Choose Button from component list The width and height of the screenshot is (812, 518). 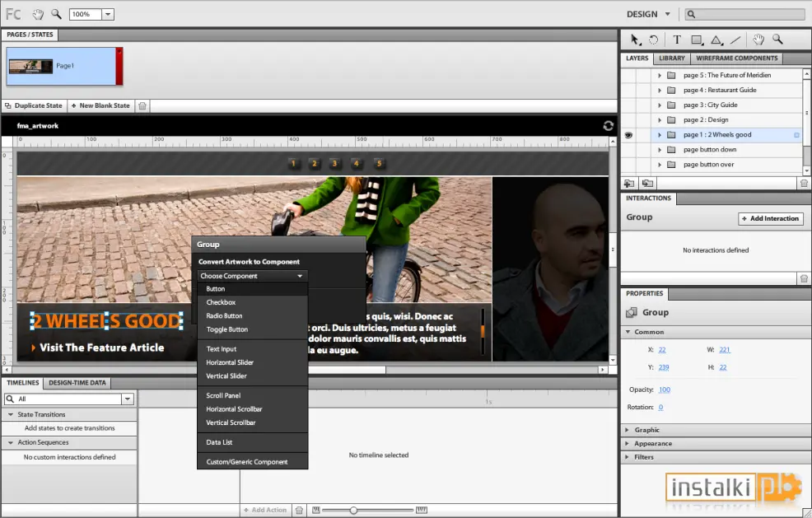tap(252, 289)
